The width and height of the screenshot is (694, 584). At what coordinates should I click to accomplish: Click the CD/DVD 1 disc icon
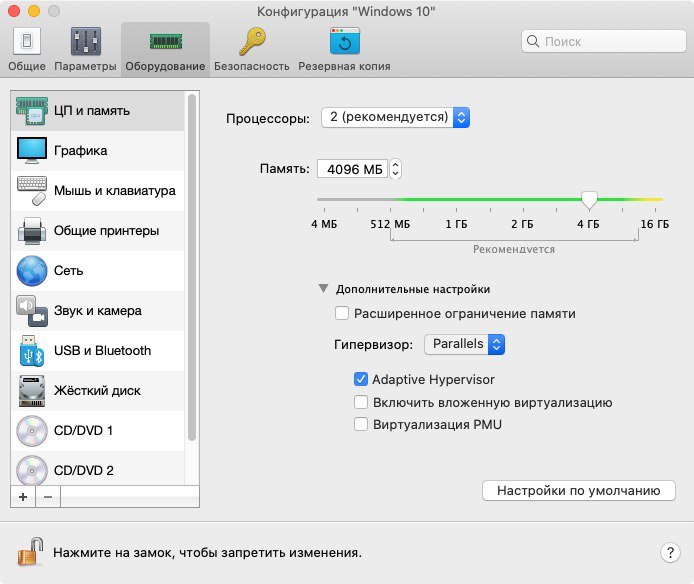tap(32, 431)
